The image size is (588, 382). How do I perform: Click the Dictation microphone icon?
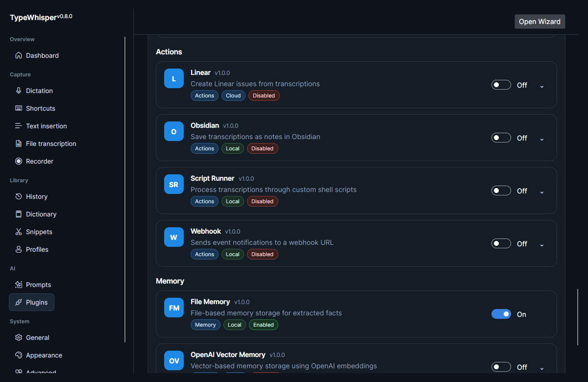(x=19, y=91)
